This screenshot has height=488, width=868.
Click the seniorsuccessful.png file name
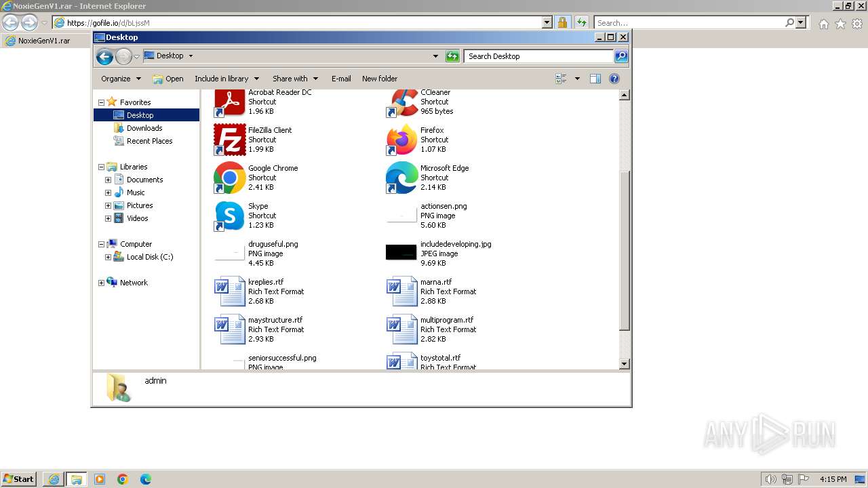tap(282, 358)
